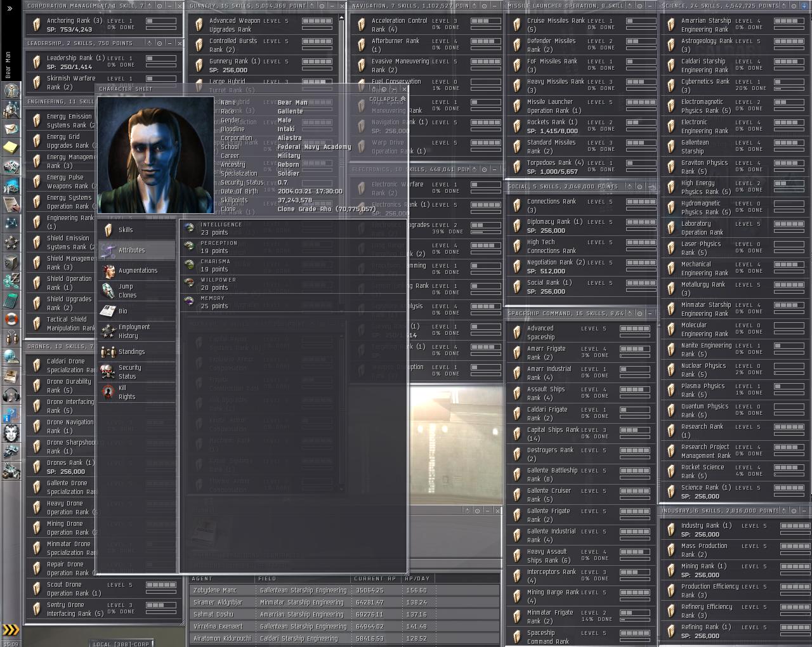Click the Willpower attribute brain icon
Image resolution: width=812 pixels, height=647 pixels.
point(189,284)
